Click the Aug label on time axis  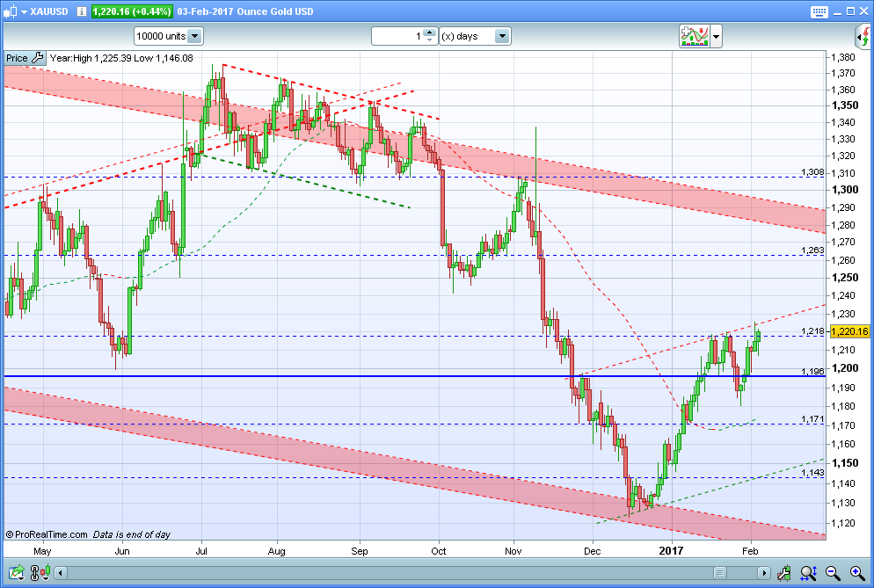pos(276,551)
